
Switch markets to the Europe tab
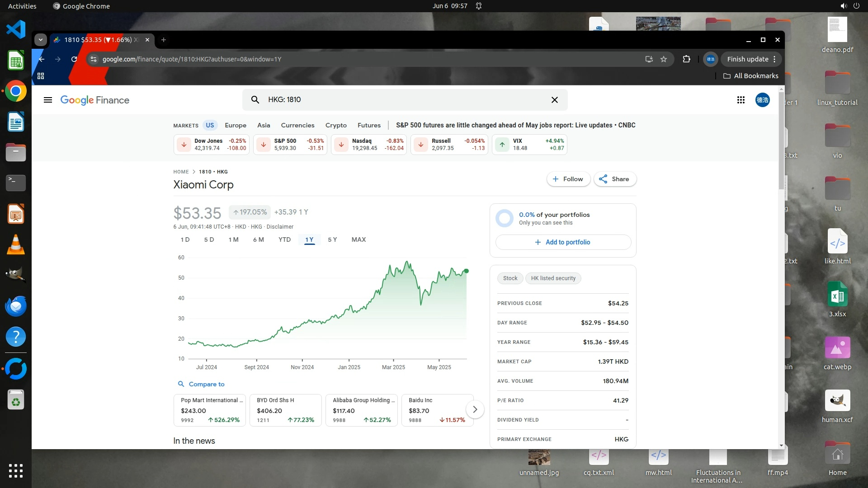point(236,125)
